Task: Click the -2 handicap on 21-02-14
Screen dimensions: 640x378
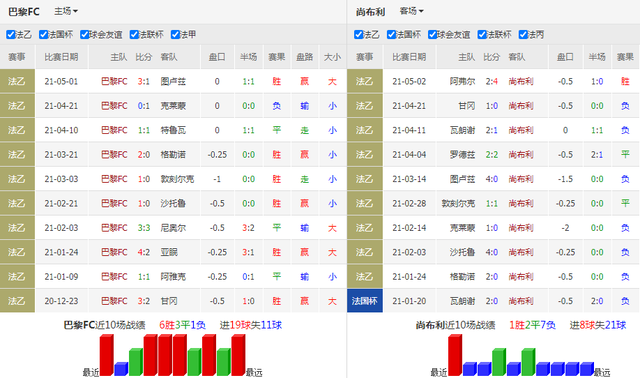Action: (x=565, y=228)
